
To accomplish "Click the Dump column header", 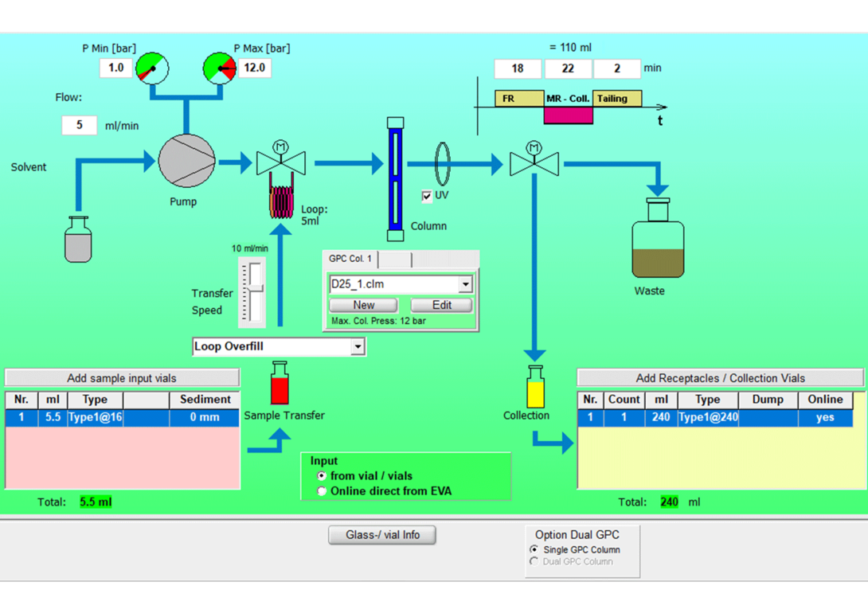I will (768, 400).
